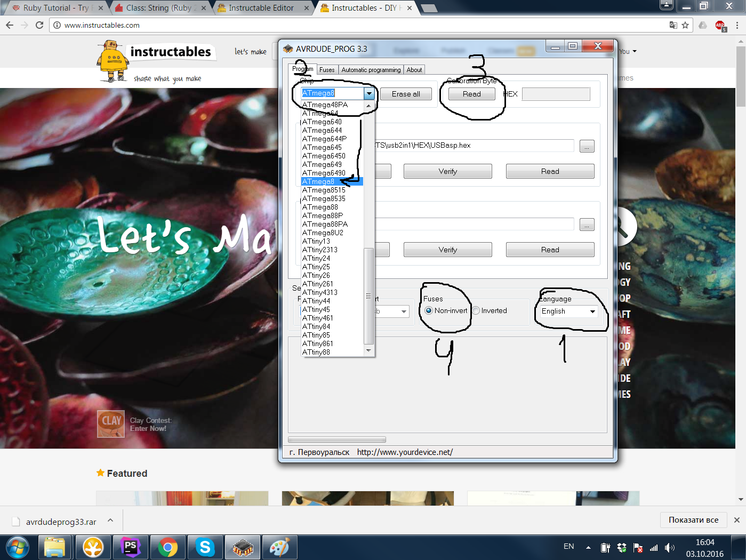Viewport: 746px width, 560px height.
Task: Click Read in the Calibration Byte group
Action: click(x=471, y=94)
